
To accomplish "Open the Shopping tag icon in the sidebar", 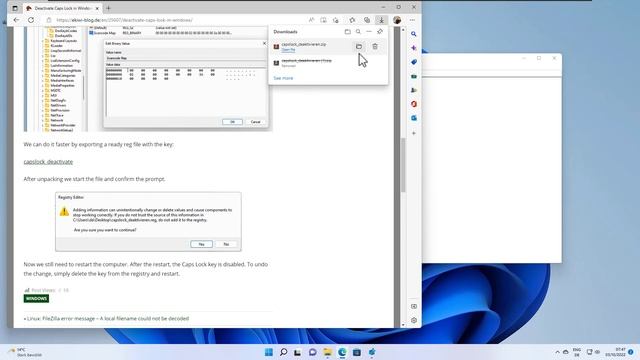I will pyautogui.click(x=414, y=62).
